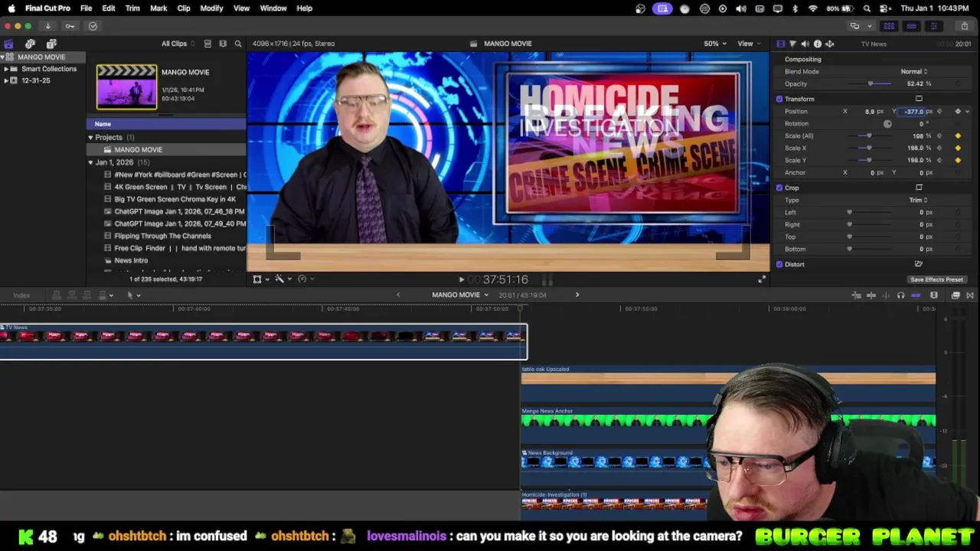Open the Transitions browser icon in timeline

pyautogui.click(x=970, y=295)
